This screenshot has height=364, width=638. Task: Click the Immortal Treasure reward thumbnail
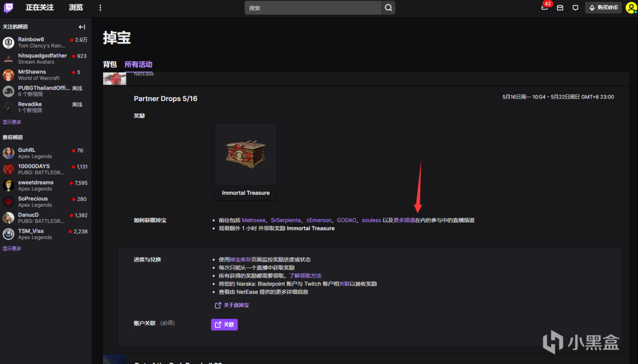click(x=246, y=154)
